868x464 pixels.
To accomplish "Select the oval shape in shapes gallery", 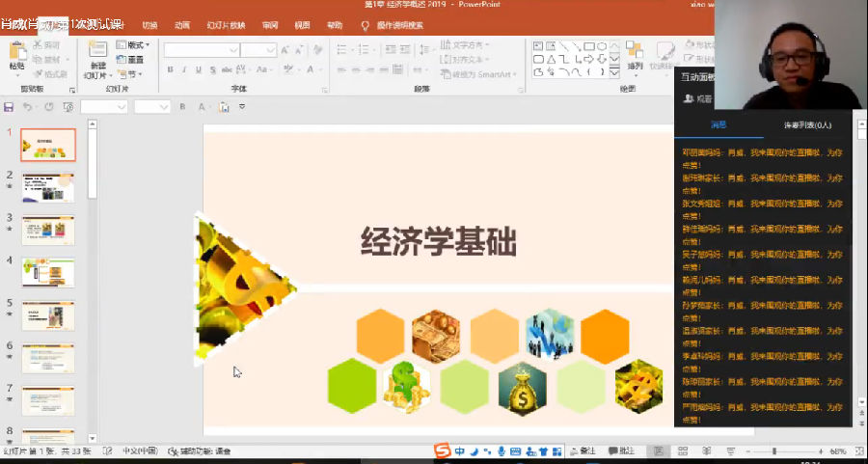I will pos(602,46).
